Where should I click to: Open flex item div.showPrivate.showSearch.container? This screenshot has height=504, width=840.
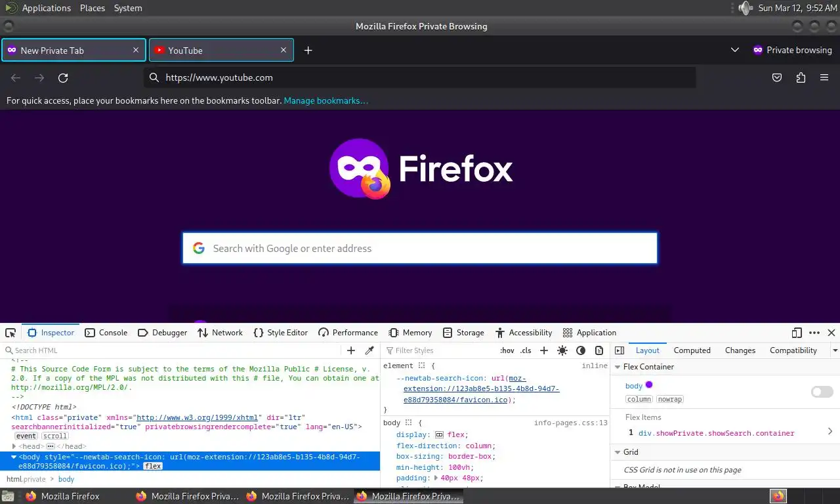717,433
